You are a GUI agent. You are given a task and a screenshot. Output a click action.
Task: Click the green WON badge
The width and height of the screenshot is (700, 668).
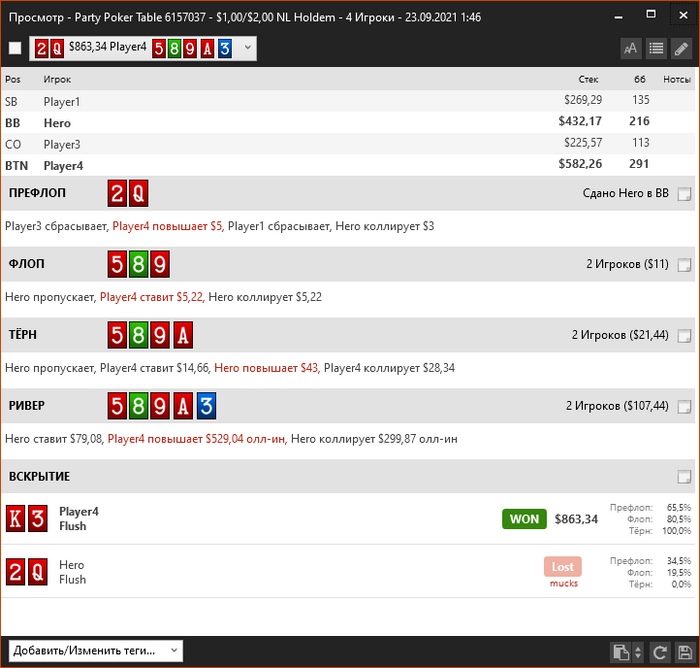pyautogui.click(x=524, y=519)
